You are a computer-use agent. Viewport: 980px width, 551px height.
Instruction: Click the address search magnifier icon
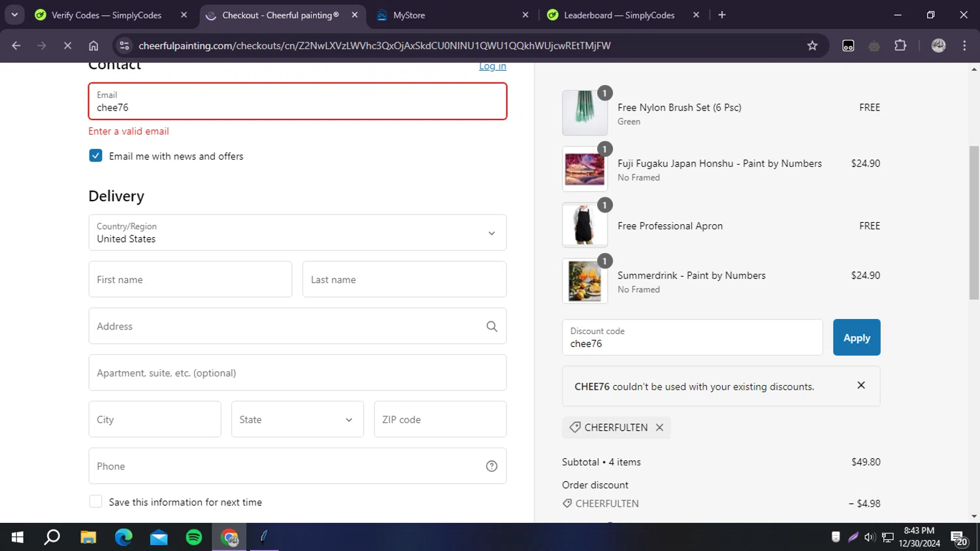491,326
